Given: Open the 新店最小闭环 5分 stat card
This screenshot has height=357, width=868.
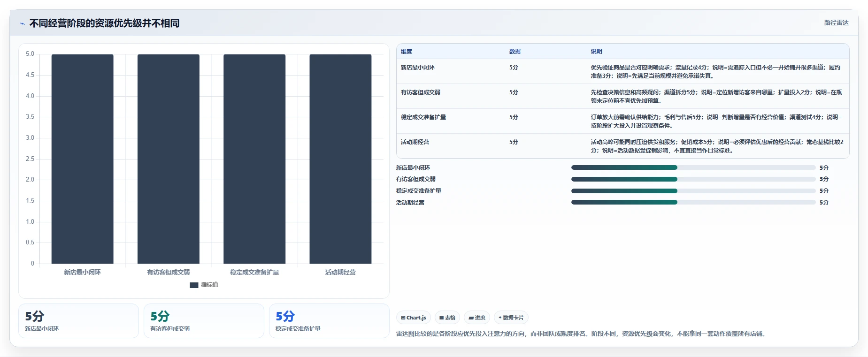Looking at the screenshot, I should coord(78,321).
